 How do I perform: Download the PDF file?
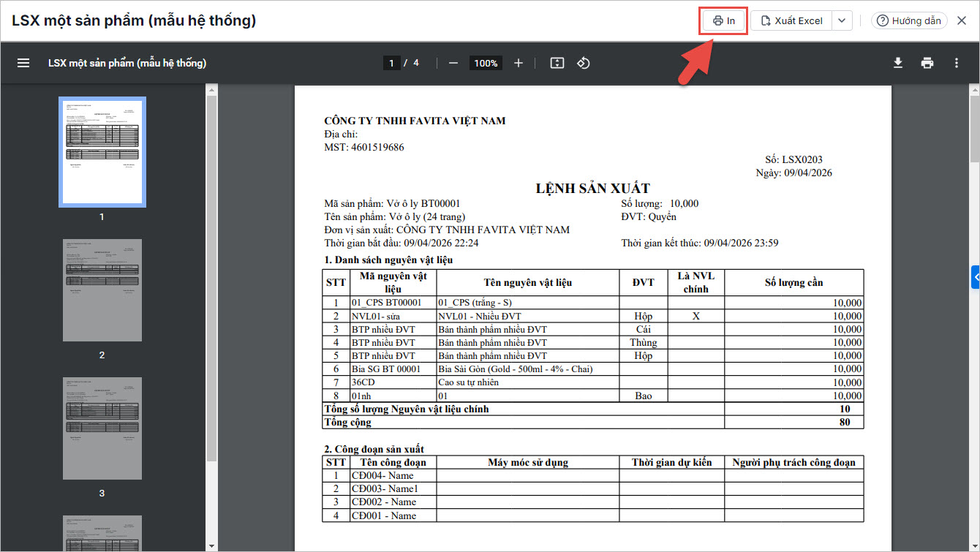pos(898,63)
